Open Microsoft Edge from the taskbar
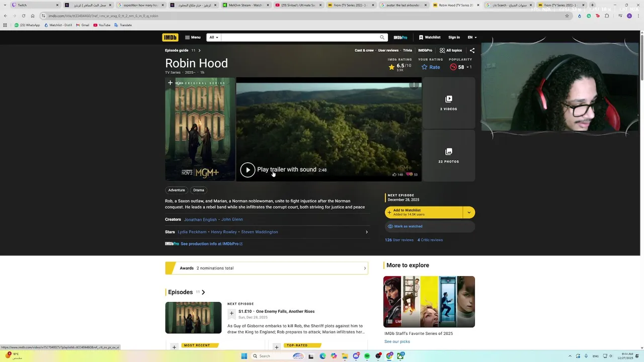The width and height of the screenshot is (644, 362). coord(323,356)
